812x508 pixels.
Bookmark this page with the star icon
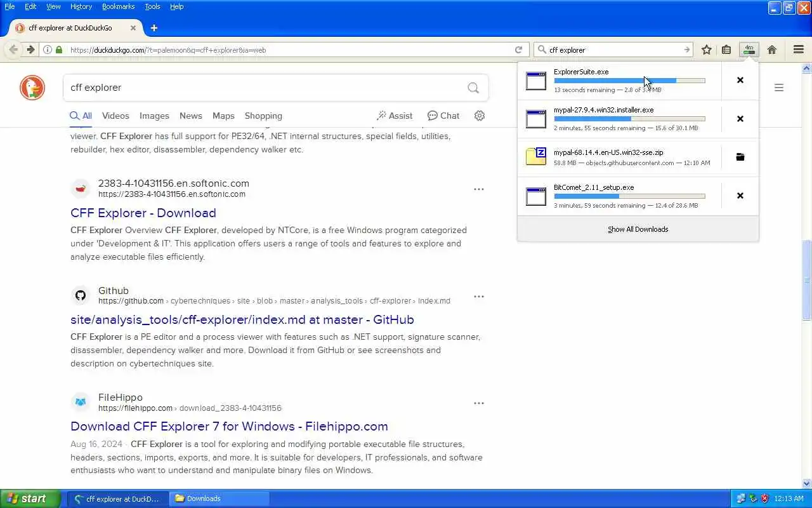click(707, 50)
